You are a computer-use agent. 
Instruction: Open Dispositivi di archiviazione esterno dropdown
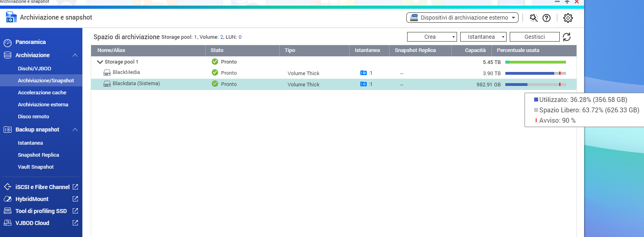462,18
